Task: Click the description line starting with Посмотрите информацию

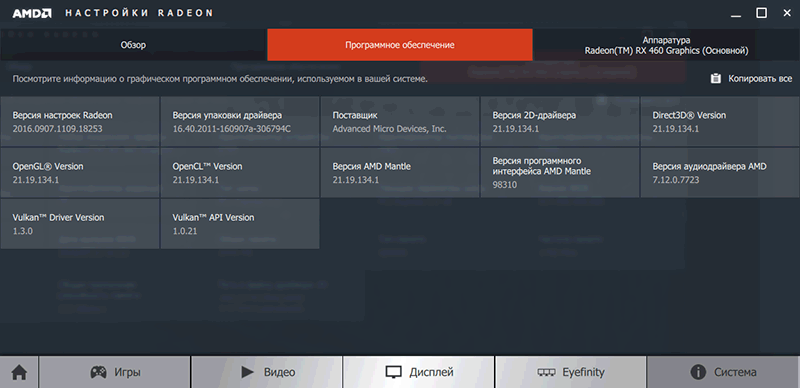Action: point(220,79)
